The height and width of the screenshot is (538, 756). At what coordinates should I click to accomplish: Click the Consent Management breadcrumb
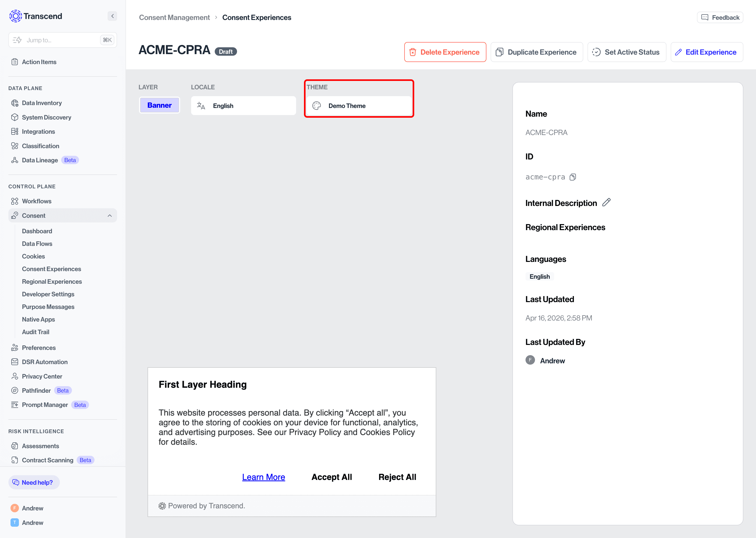tap(174, 18)
